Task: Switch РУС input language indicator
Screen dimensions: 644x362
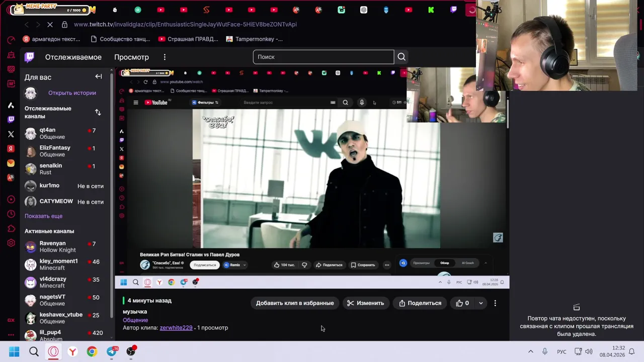Action: 561,351
